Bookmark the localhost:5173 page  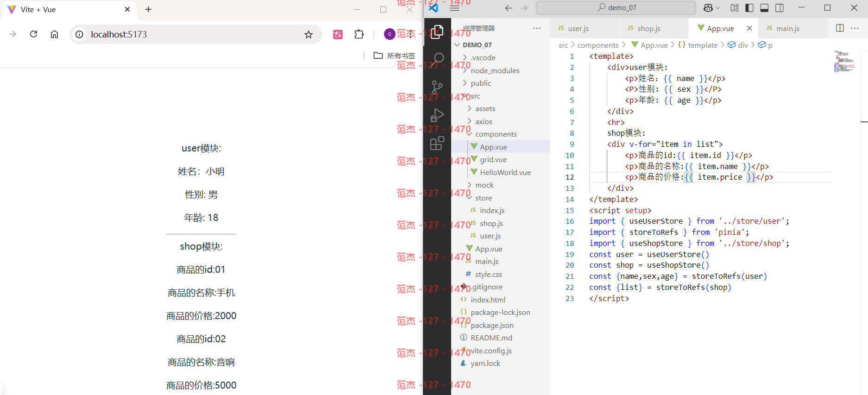click(308, 34)
